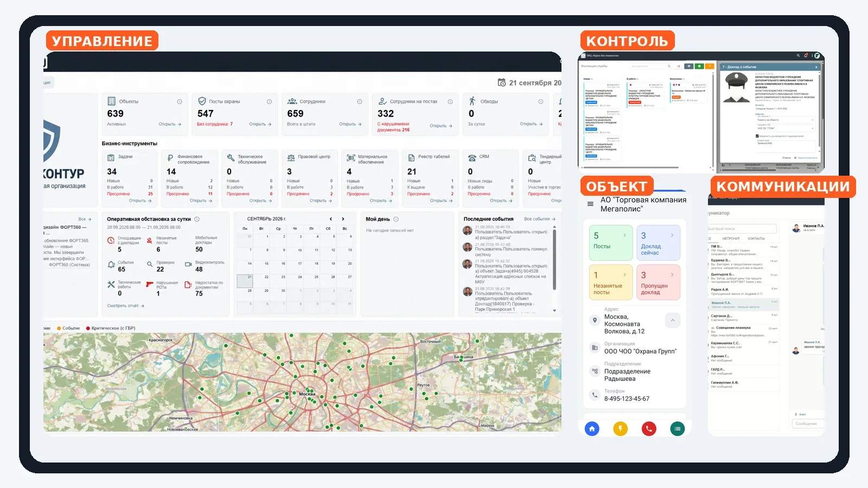
Task: Click Открыть link in Объекты card
Action: pos(170,124)
